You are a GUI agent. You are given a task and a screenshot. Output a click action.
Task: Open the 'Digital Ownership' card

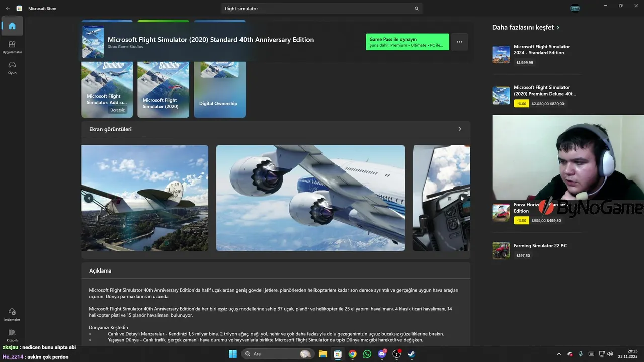(220, 89)
